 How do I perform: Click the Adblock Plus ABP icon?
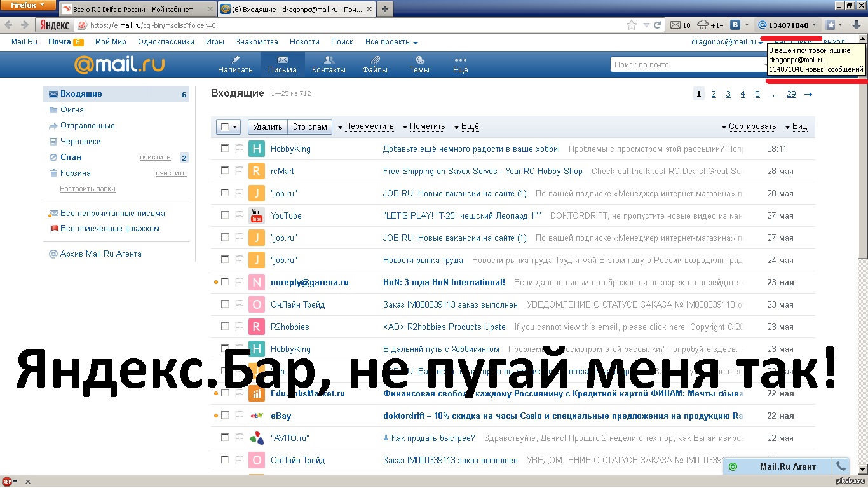8,482
